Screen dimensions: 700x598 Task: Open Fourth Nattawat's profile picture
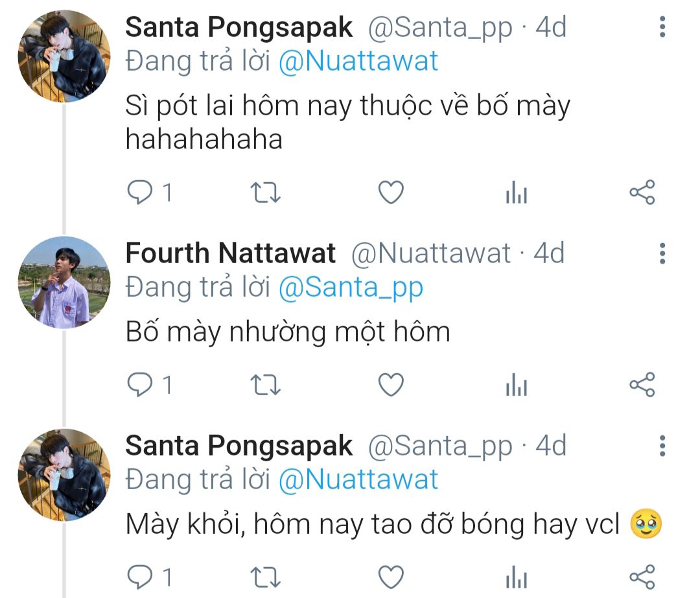[x=64, y=282]
